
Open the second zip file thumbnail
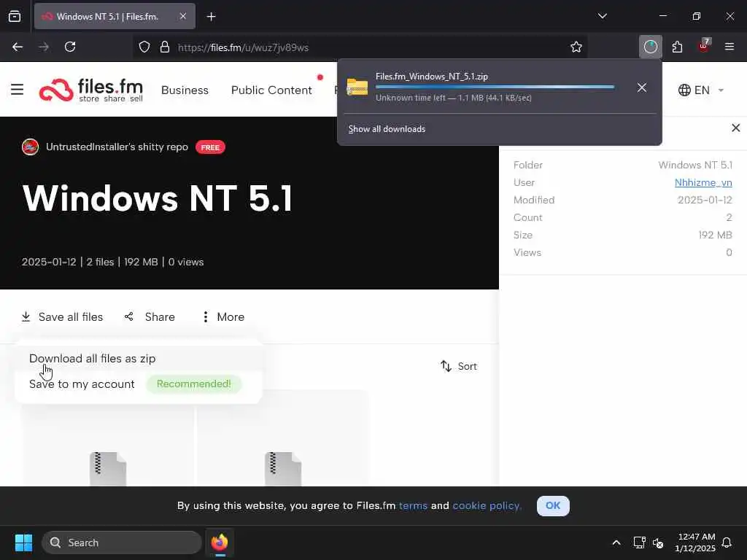coord(283,439)
